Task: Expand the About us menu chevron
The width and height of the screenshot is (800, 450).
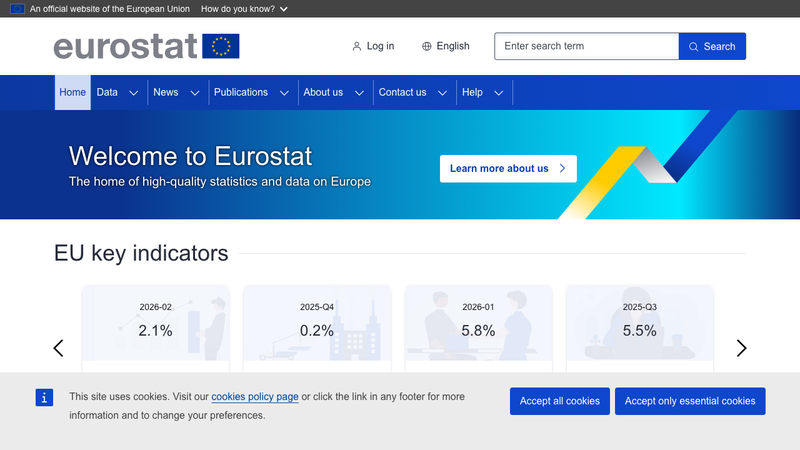Action: pyautogui.click(x=359, y=93)
